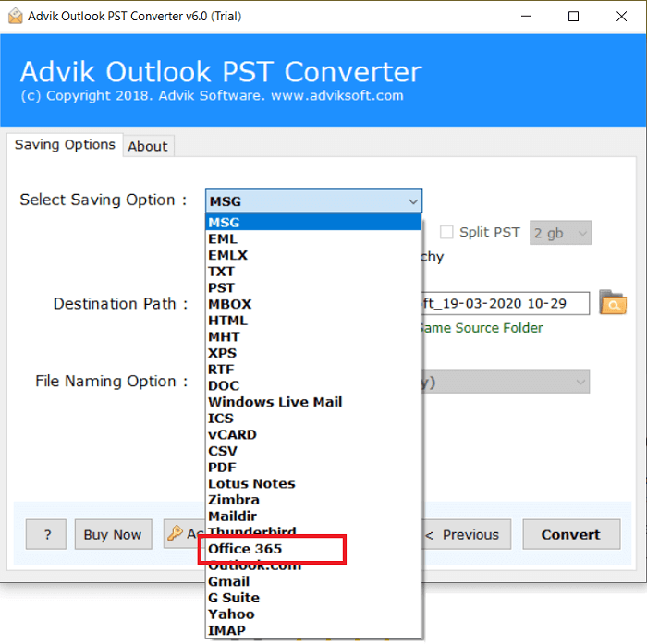
Task: Minimize the Advik converter window
Action: pyautogui.click(x=526, y=16)
